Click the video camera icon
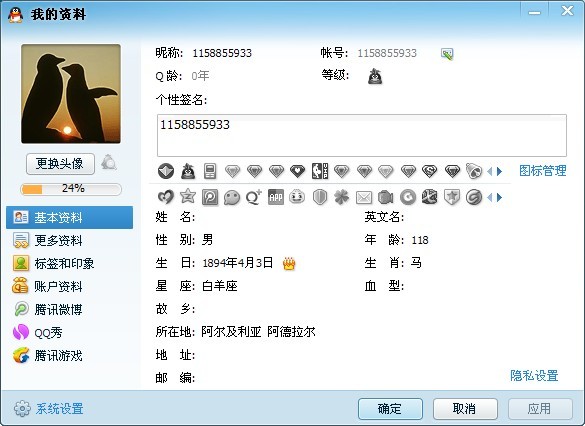The image size is (585, 426). [x=385, y=197]
